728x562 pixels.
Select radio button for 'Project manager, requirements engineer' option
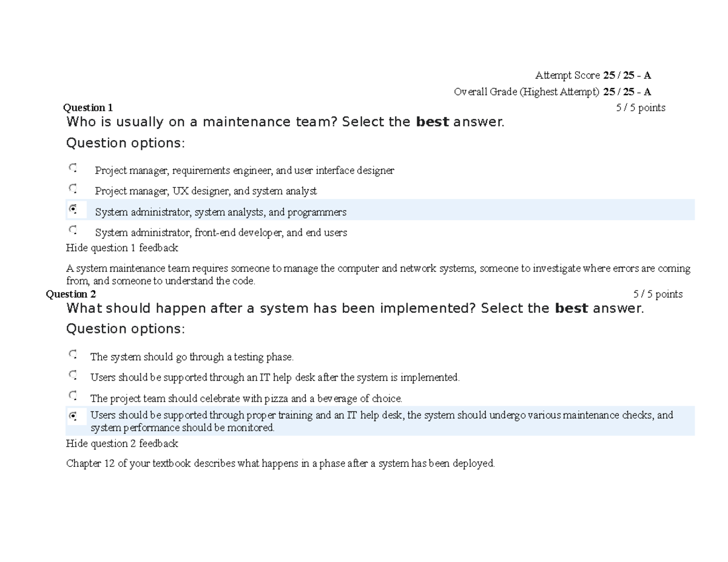(73, 167)
